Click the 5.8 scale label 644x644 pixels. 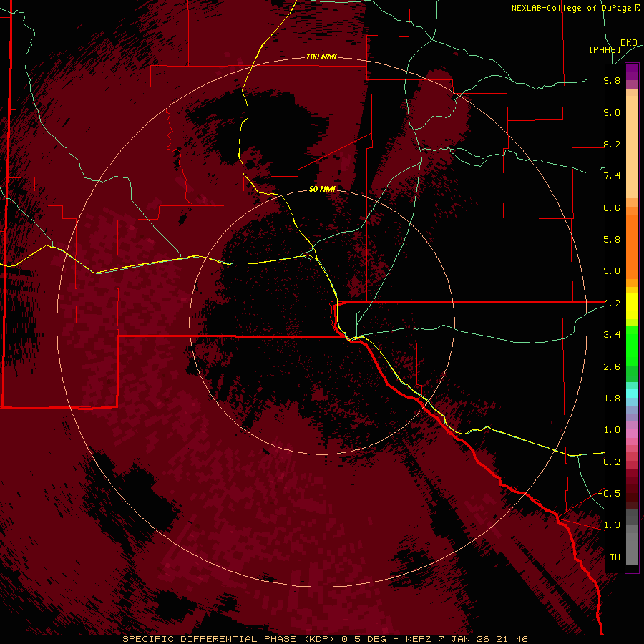click(612, 240)
